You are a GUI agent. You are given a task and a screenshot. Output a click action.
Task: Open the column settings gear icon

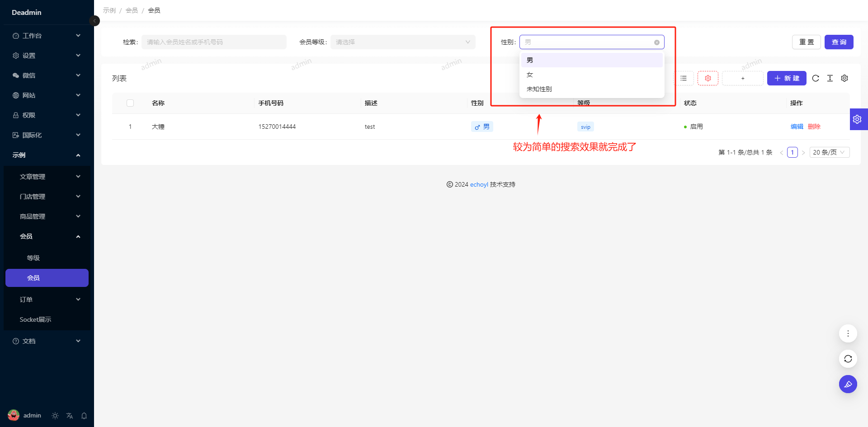[x=844, y=78]
